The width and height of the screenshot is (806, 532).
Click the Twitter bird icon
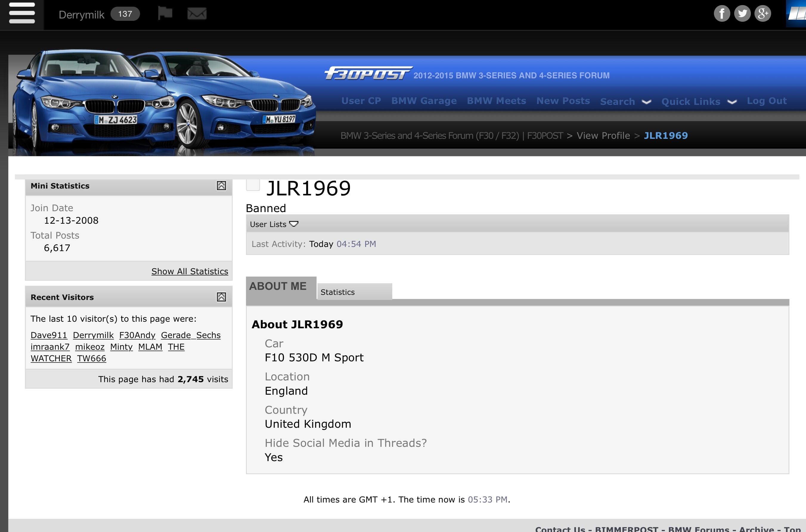pyautogui.click(x=742, y=14)
